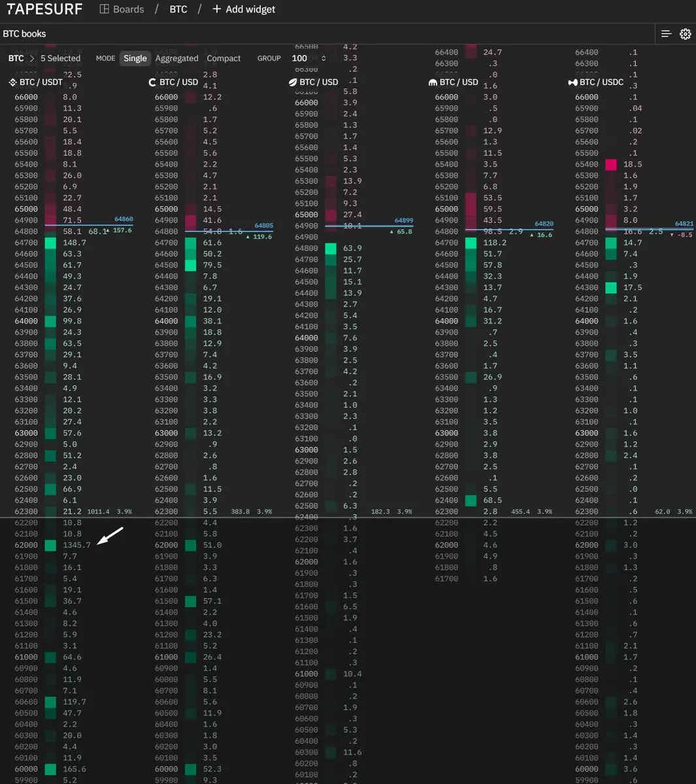This screenshot has width=696, height=784.
Task: Click the Bitfinex leaf BTC / USD icon
Action: 293,82
